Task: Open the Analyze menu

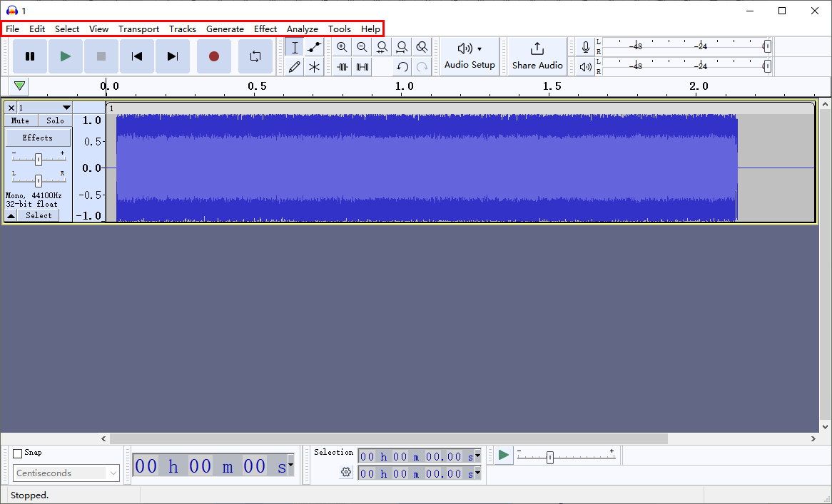Action: (x=303, y=29)
